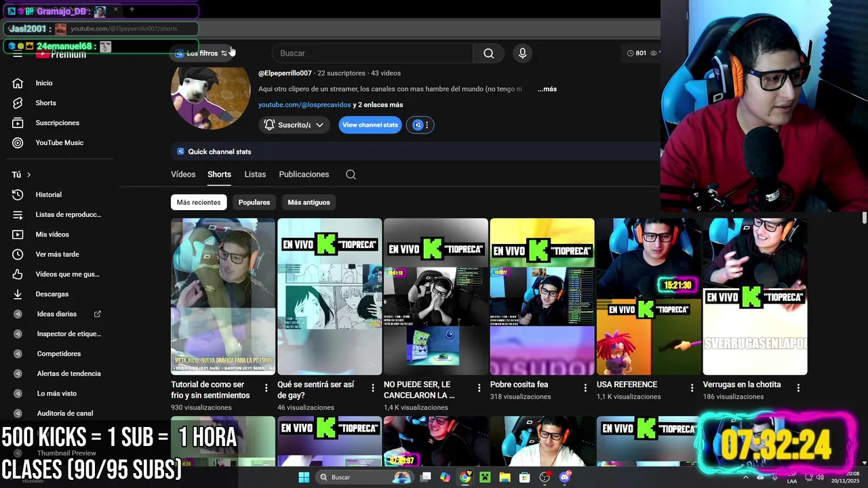This screenshot has width=868, height=488.
Task: Switch to the Listas tab
Action: pyautogui.click(x=255, y=174)
